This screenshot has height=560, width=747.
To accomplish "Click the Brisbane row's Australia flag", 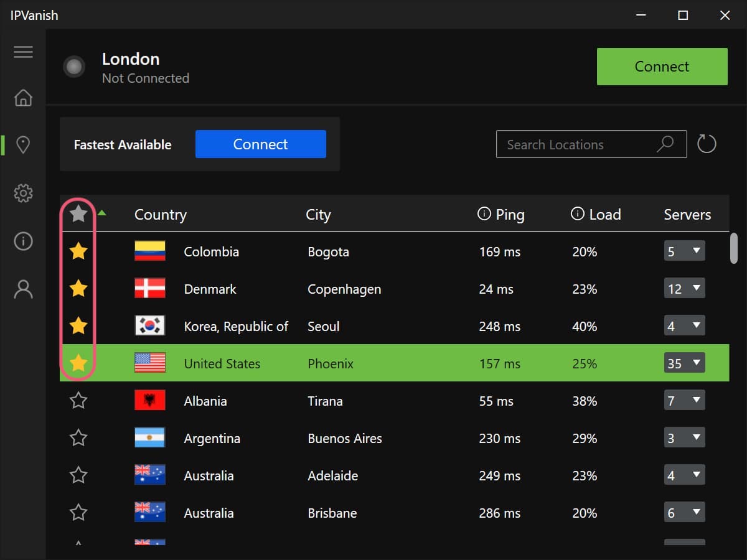I will pyautogui.click(x=150, y=513).
